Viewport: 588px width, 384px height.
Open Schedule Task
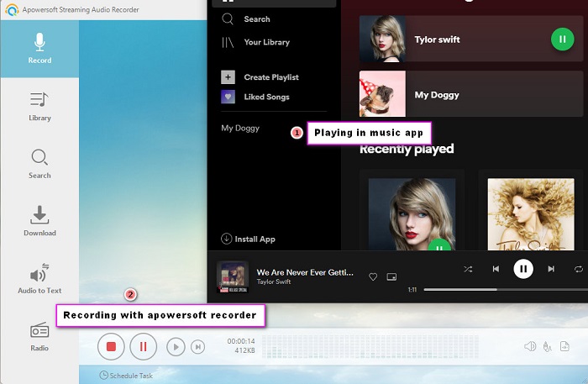click(x=126, y=376)
